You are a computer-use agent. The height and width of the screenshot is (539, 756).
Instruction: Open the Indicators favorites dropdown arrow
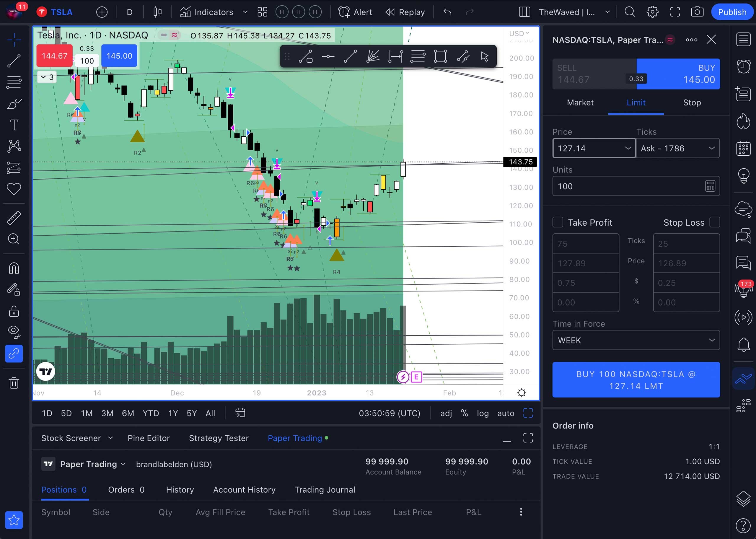pos(245,12)
